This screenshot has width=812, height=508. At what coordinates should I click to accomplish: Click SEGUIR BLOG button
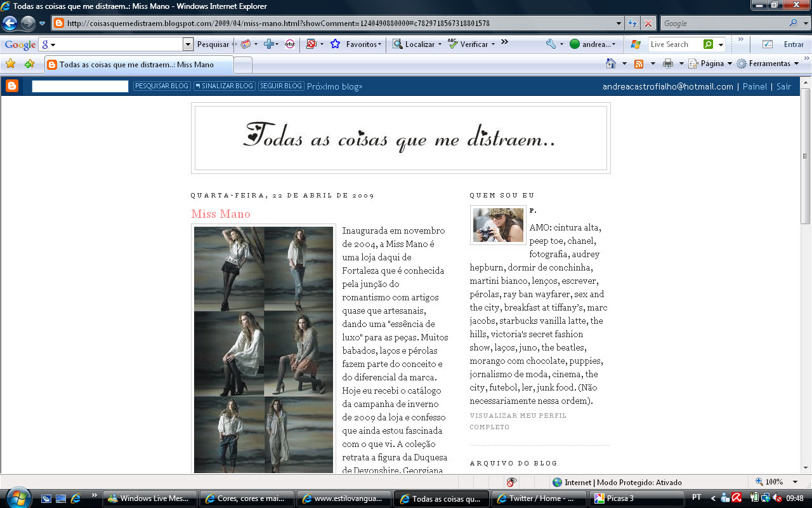pos(281,86)
